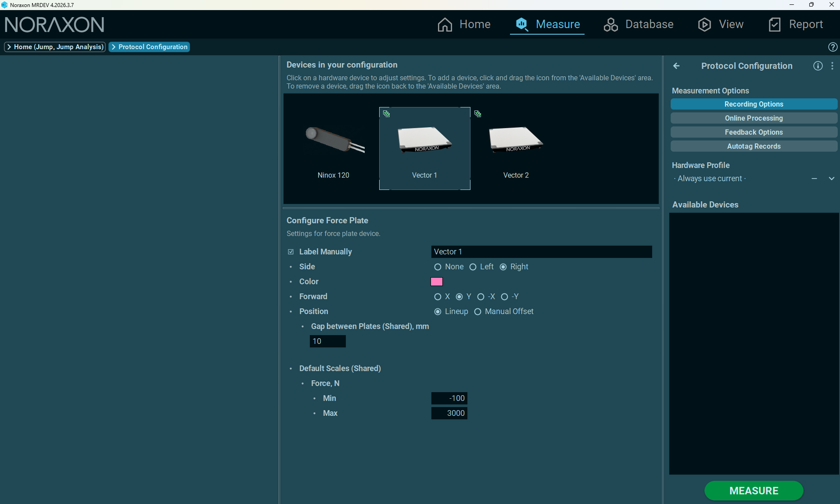The image size is (840, 504).
Task: Click the Protocol Configuration info icon
Action: click(818, 66)
